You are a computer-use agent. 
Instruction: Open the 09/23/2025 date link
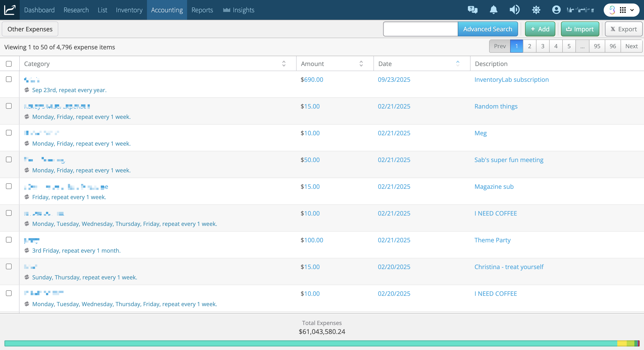tap(394, 80)
